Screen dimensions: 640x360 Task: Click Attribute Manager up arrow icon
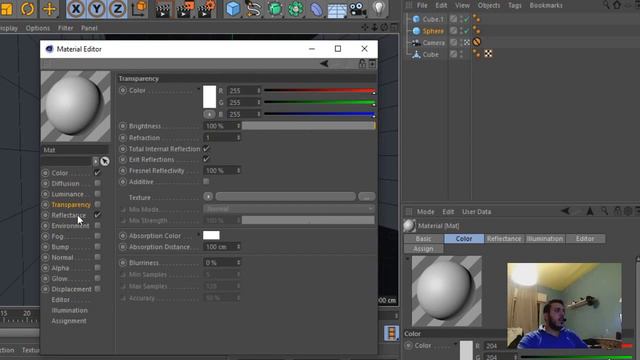590,211
